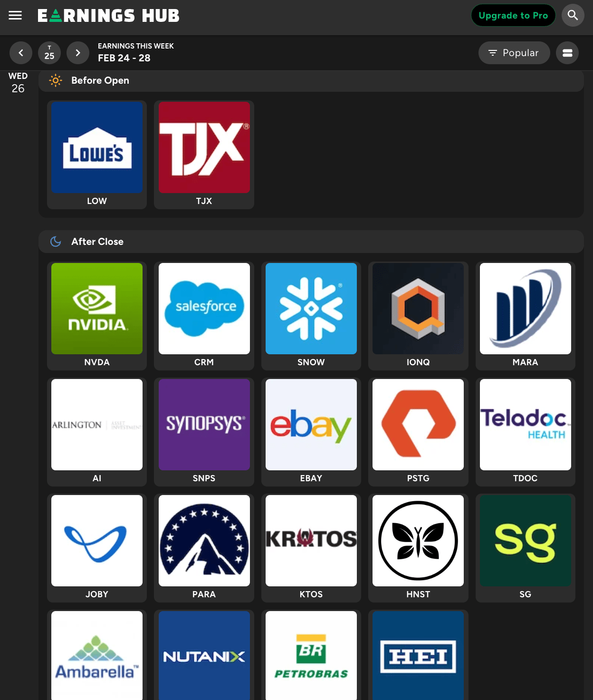This screenshot has width=593, height=700.
Task: Click Upgrade to Pro button
Action: pos(513,15)
